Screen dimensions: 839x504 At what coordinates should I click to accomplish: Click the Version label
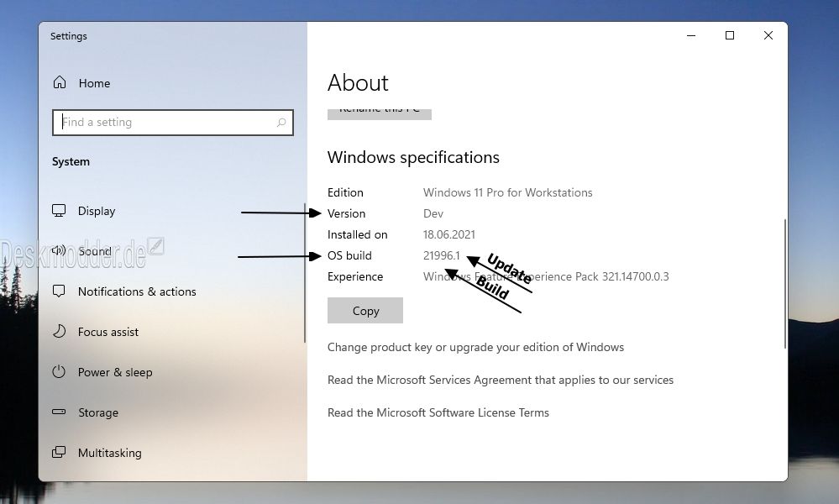[346, 213]
